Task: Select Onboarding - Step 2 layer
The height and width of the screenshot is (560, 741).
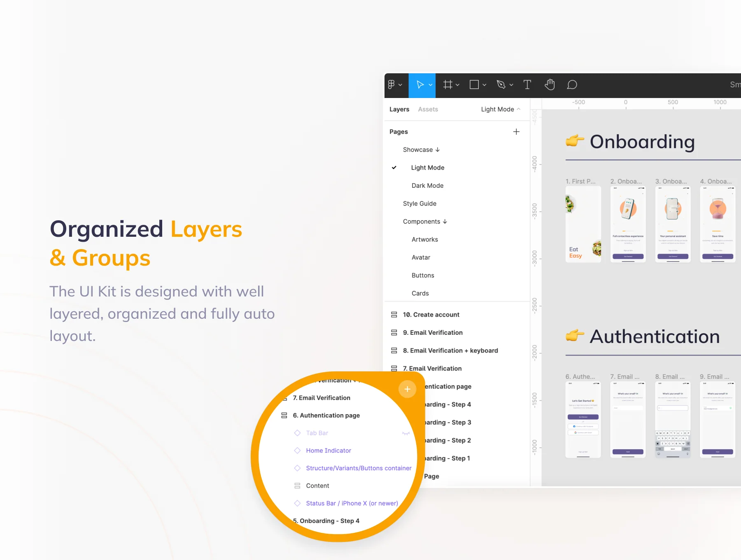Action: 448,440
